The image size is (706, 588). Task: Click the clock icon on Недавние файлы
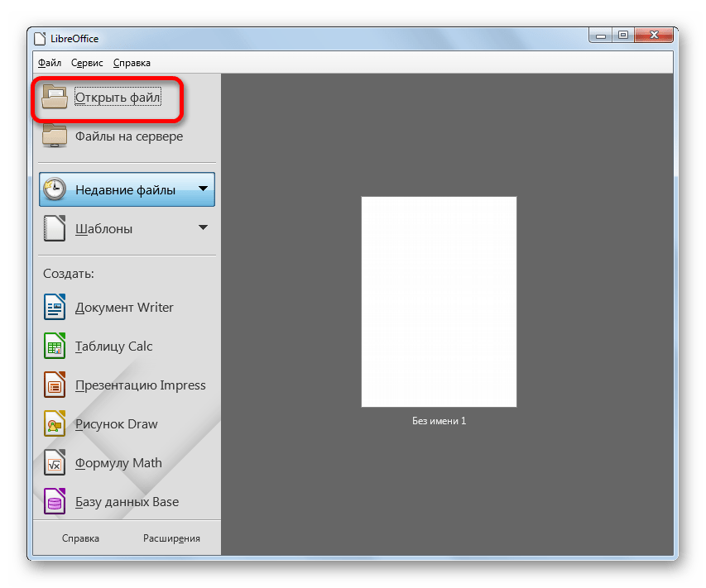55,189
